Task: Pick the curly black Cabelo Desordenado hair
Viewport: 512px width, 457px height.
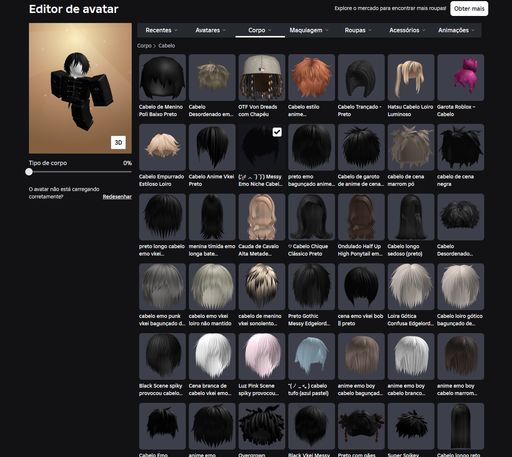Action: tap(460, 217)
